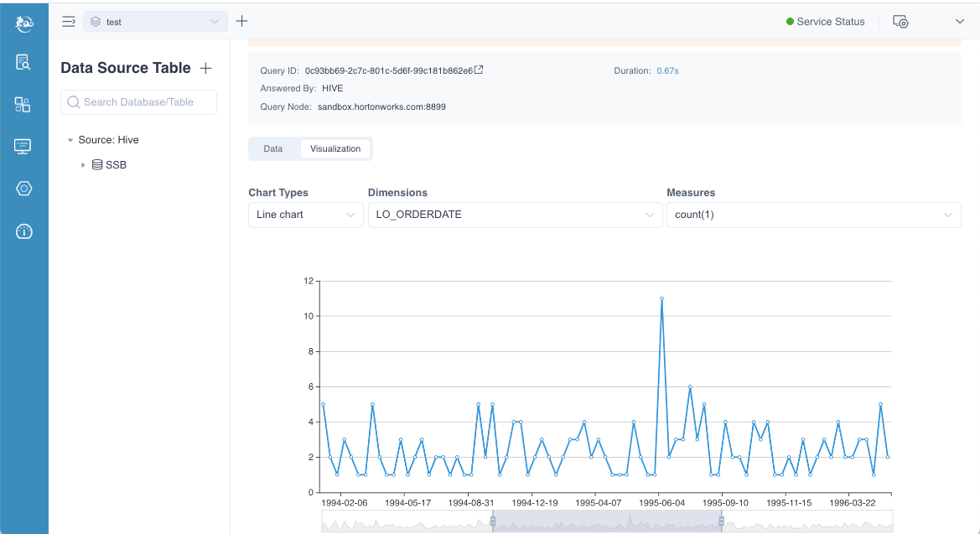The width and height of the screenshot is (980, 534).
Task: Expand the SSB database tree node
Action: [83, 165]
